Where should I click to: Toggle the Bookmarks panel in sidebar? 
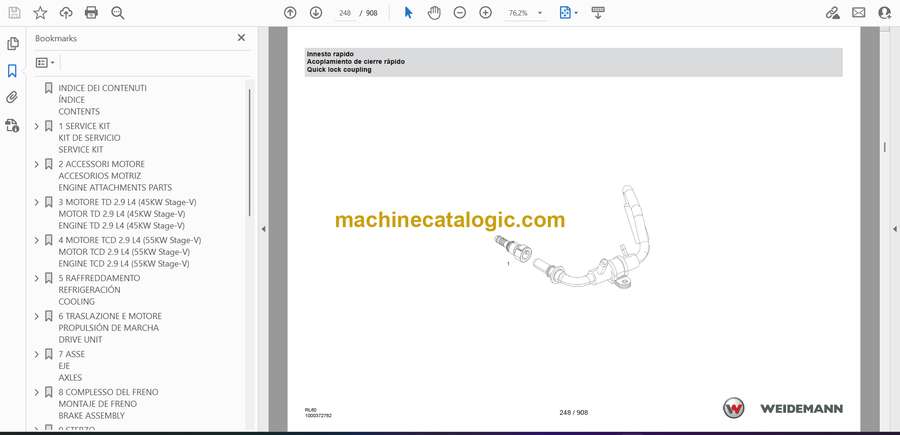point(13,71)
